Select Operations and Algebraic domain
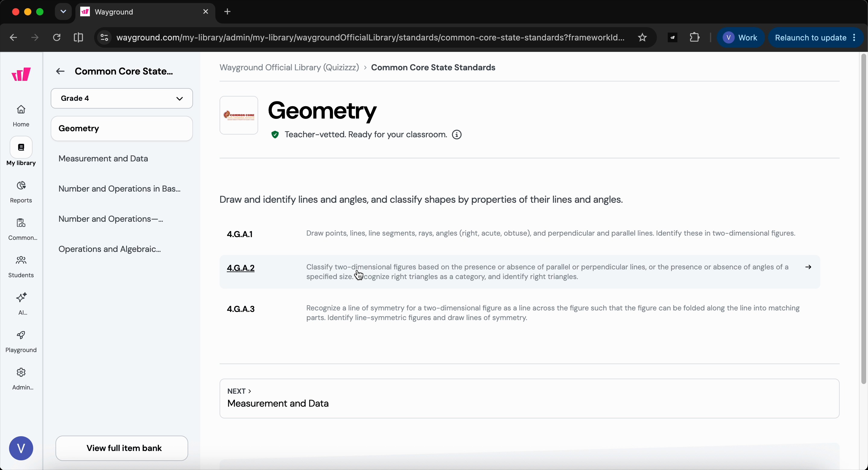Image resolution: width=868 pixels, height=470 pixels. pyautogui.click(x=109, y=249)
